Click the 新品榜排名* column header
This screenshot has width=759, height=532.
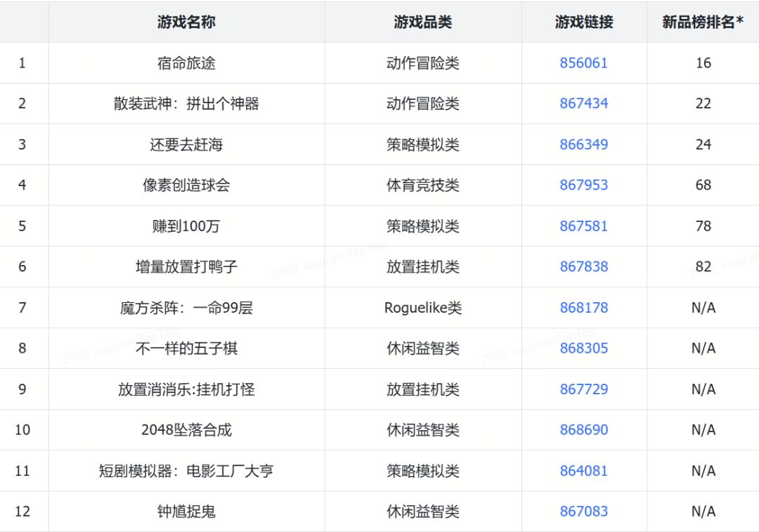pyautogui.click(x=703, y=22)
